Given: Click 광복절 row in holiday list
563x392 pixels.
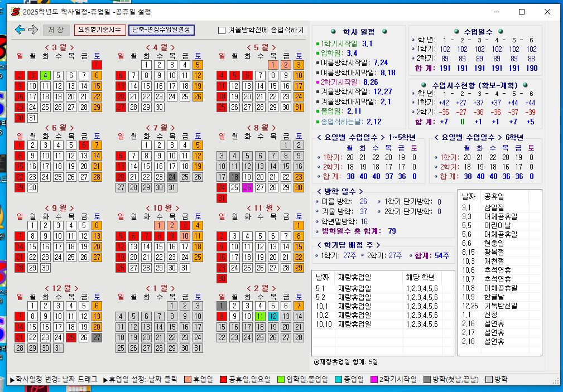Looking at the screenshot, I should (x=500, y=253).
